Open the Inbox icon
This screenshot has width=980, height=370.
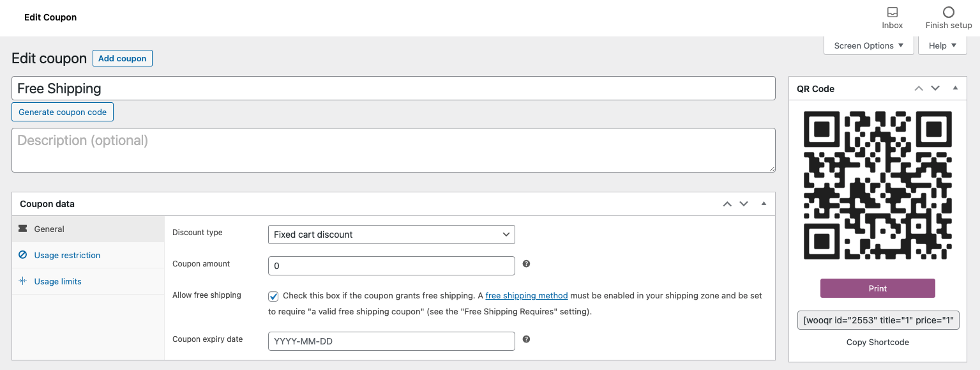point(893,12)
